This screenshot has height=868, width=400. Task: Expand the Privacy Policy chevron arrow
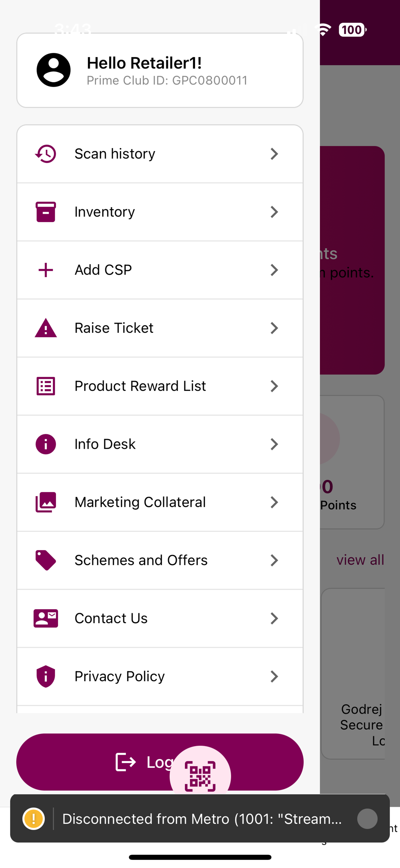click(x=274, y=676)
